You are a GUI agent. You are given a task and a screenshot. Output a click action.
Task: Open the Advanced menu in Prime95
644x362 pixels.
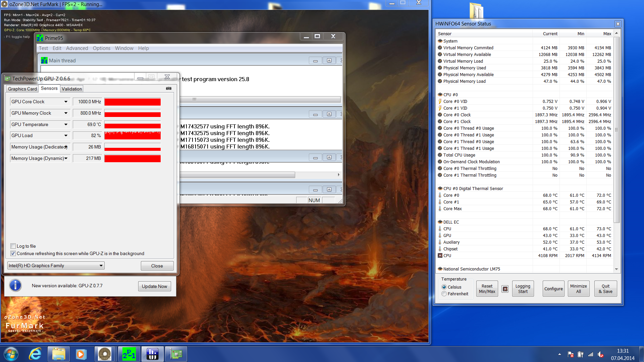77,48
